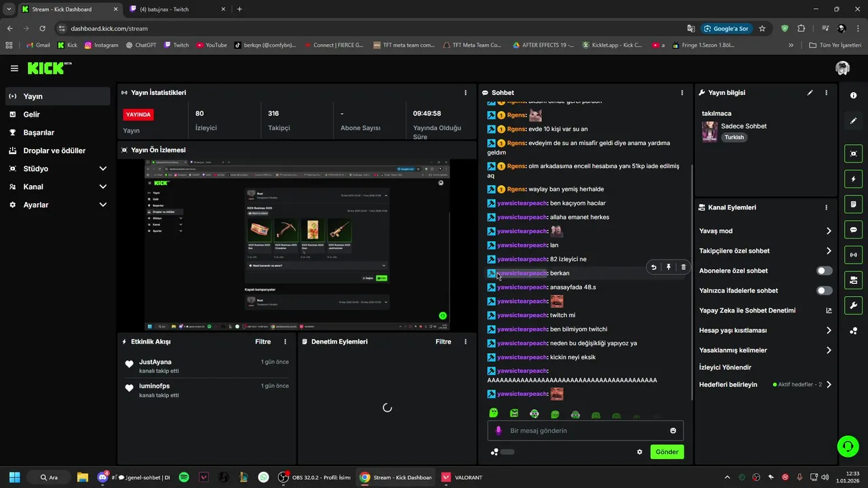The image size is (868, 488).
Task: Click İzleyici Yönlendir option
Action: point(725,367)
